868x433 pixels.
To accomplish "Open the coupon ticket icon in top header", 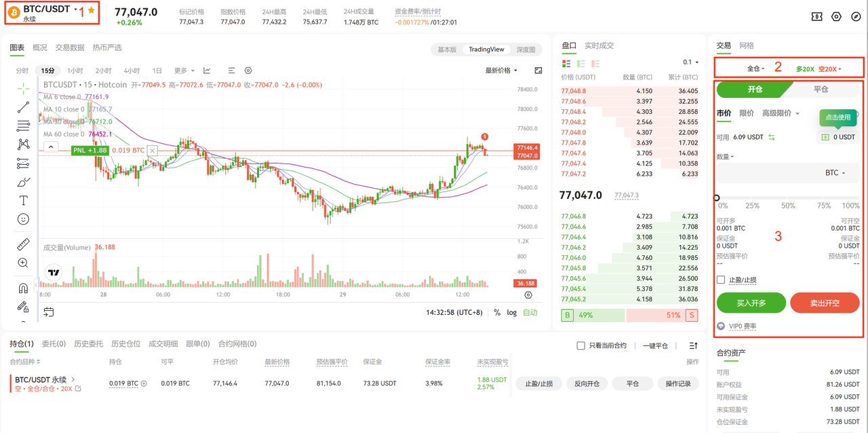I will (817, 16).
